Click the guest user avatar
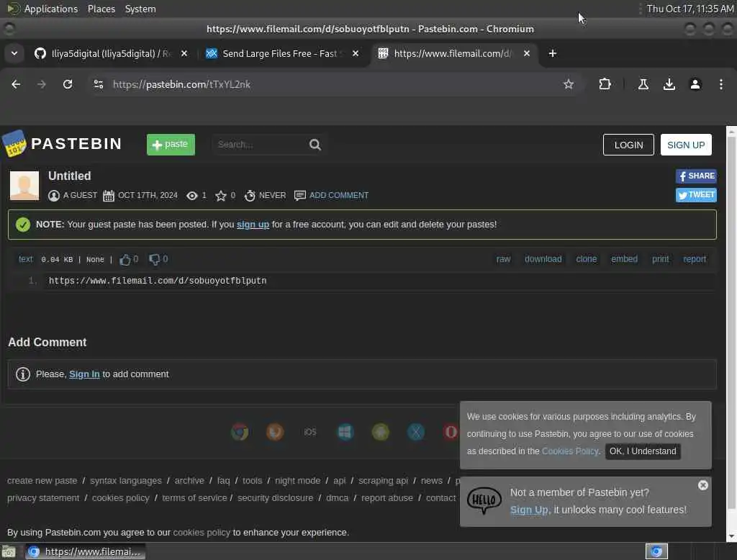The width and height of the screenshot is (737, 560). click(x=24, y=186)
